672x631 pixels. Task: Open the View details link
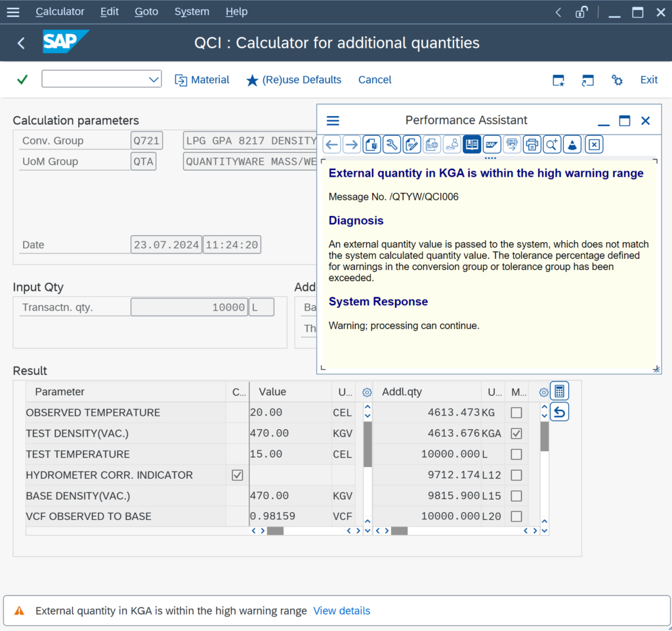pos(341,611)
